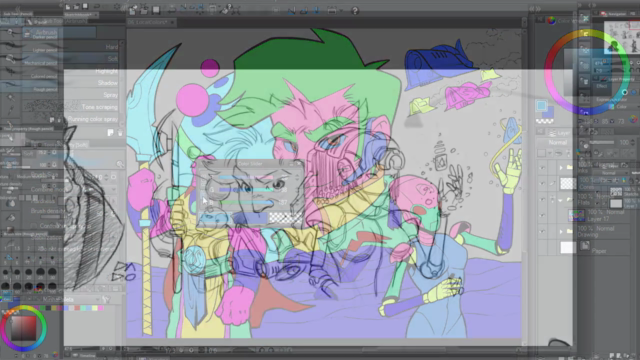Expand the Drawing layer folder
Screen dimensions: 640x360
(561, 231)
